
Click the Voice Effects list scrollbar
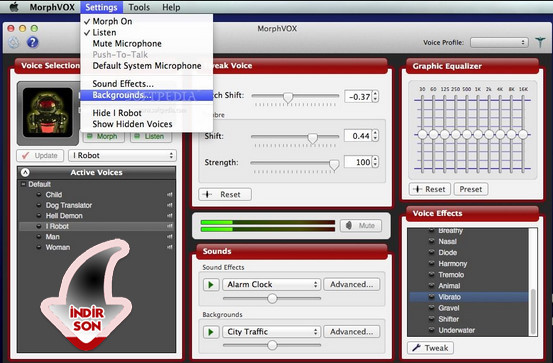point(533,312)
